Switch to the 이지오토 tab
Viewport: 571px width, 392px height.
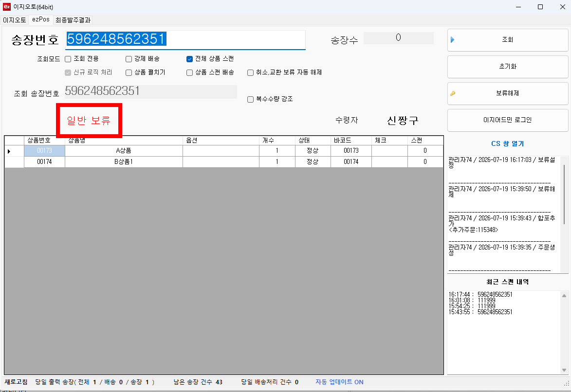click(x=15, y=20)
